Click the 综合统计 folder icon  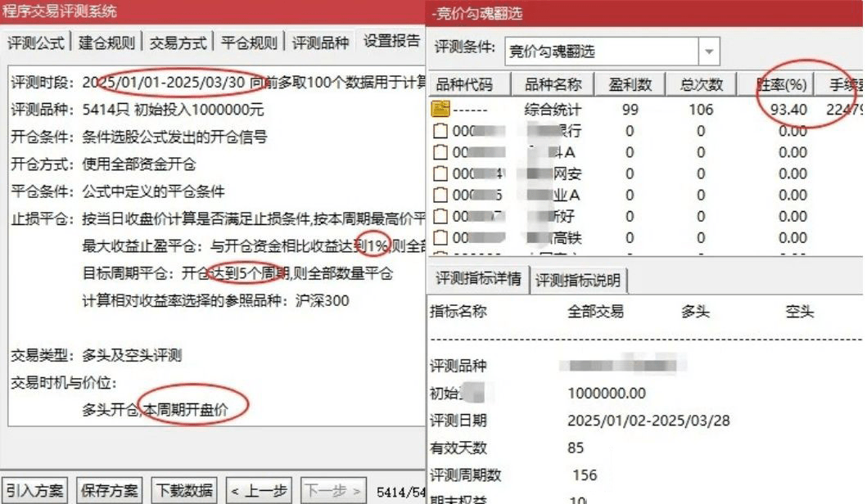pos(440,109)
